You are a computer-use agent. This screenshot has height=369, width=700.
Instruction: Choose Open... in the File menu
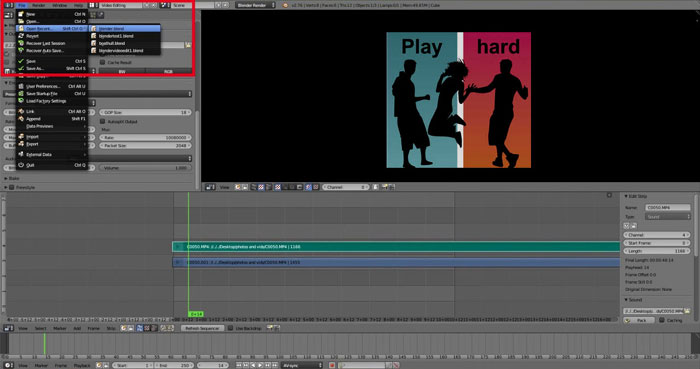[x=52, y=21]
